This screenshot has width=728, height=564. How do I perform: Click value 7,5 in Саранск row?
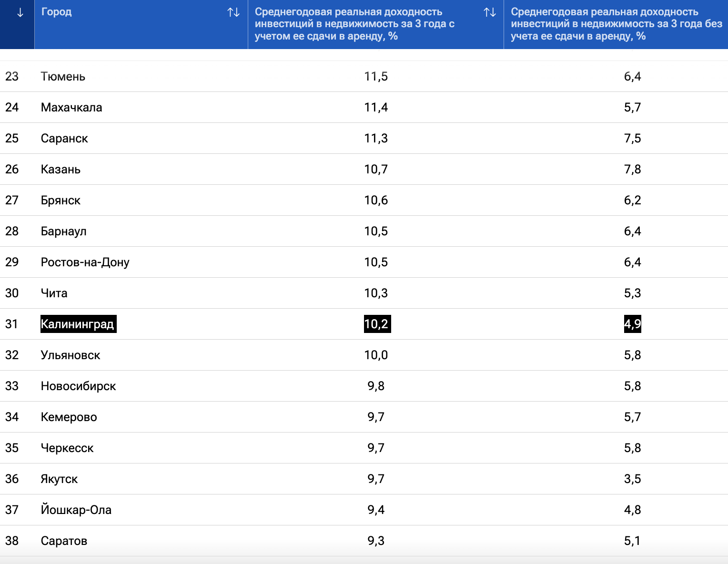click(x=632, y=139)
